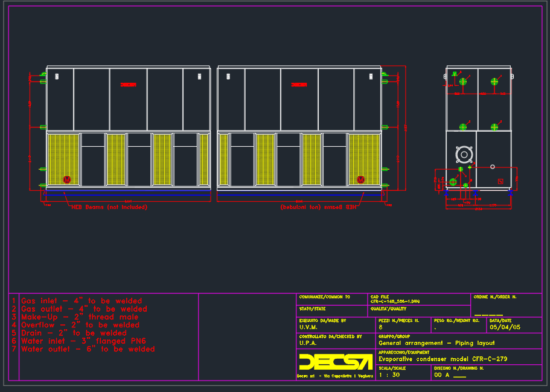Select mirrored HEB Beams label under right unit
This screenshot has height=392, width=550.
point(319,207)
